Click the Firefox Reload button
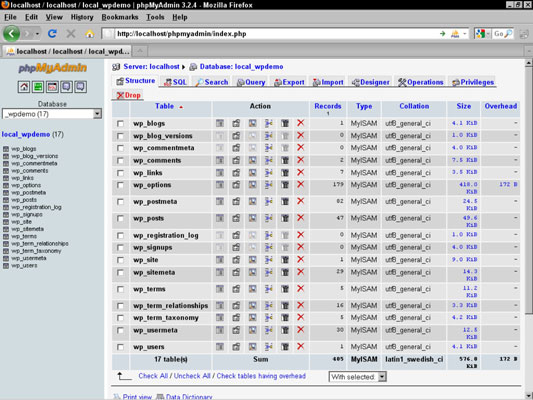Screen dimensions: 533x400 pos(52,34)
